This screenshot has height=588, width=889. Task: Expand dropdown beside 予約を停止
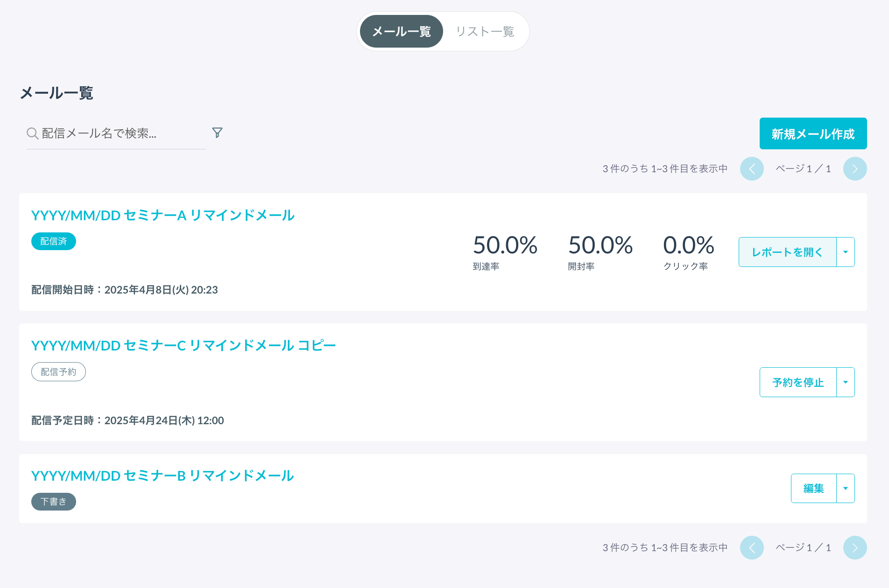coord(845,382)
